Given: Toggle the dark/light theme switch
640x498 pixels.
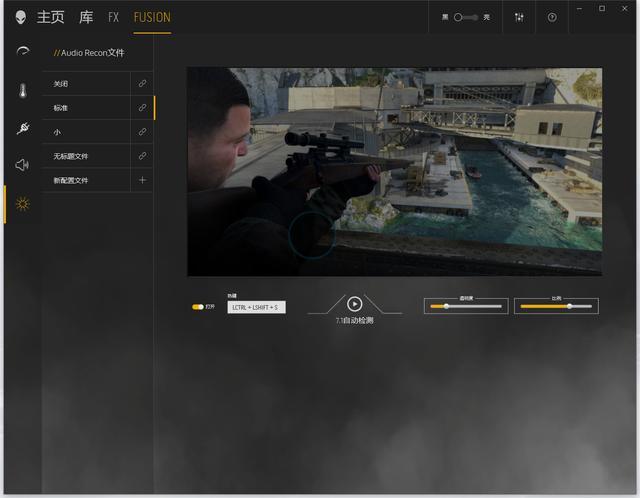Looking at the screenshot, I should [x=466, y=17].
